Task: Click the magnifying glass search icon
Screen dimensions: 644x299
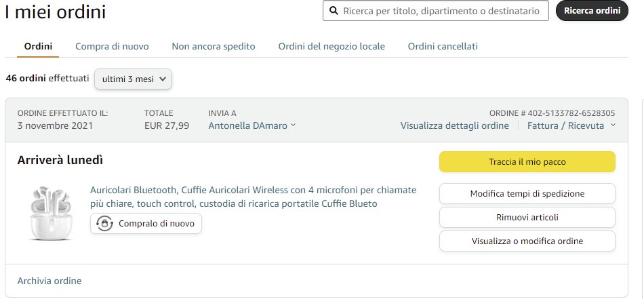Action: (334, 11)
